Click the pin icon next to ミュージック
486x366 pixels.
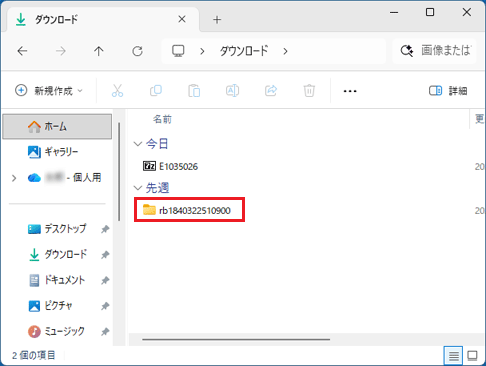pyautogui.click(x=105, y=332)
